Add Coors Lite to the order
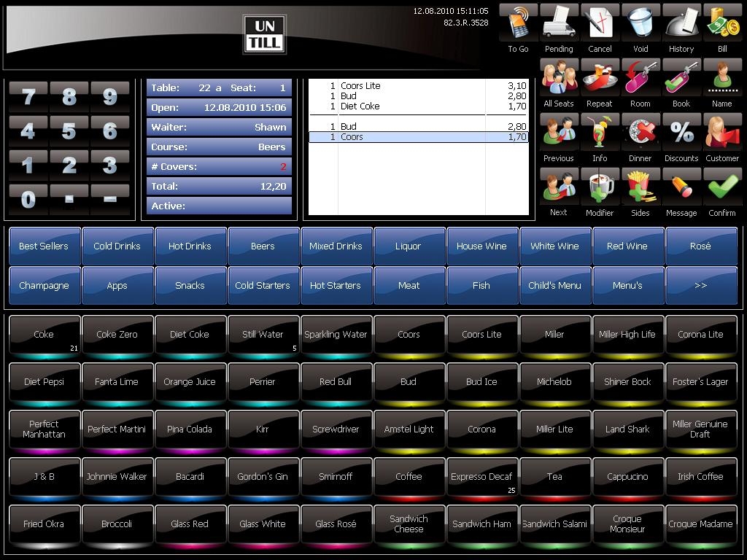 [481, 335]
